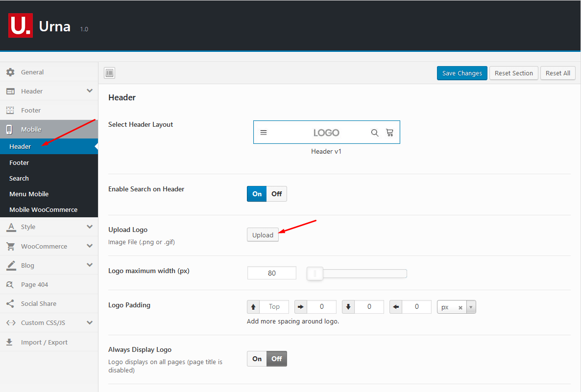The image size is (581, 392).
Task: Click the Footer dotted-grid icon
Action: [x=10, y=110]
